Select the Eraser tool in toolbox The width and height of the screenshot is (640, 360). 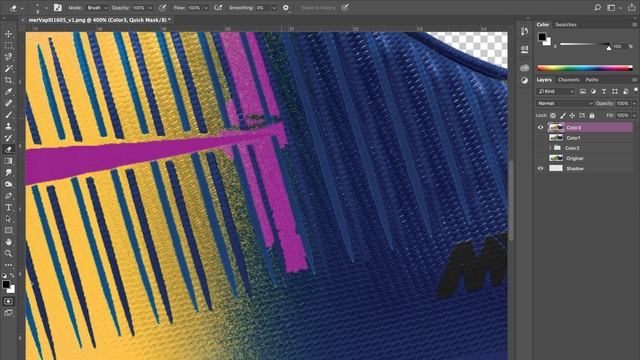click(x=8, y=149)
